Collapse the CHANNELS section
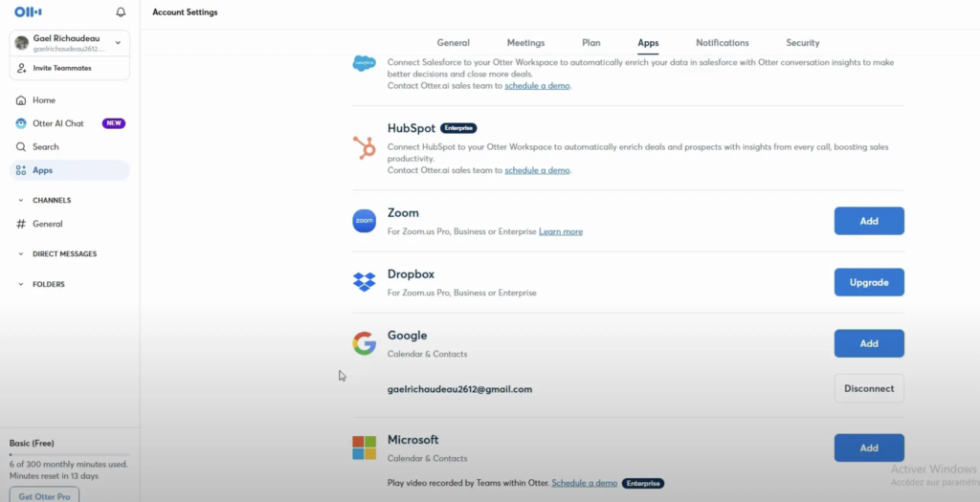Image resolution: width=980 pixels, height=502 pixels. point(21,201)
